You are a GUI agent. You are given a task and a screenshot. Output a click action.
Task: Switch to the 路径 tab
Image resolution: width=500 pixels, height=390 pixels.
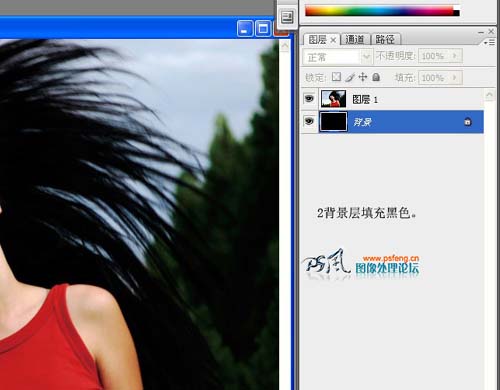[385, 40]
